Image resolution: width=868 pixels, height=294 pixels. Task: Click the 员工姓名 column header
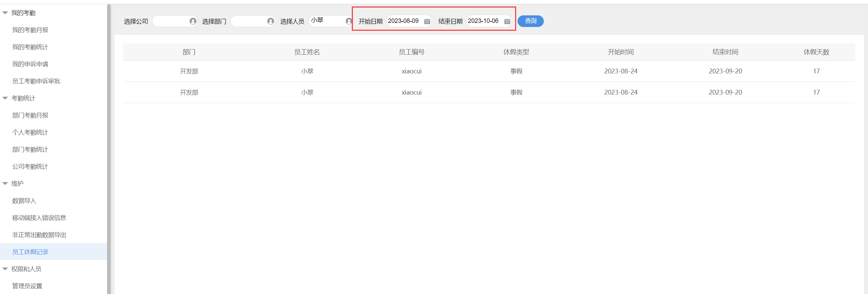[x=307, y=52]
